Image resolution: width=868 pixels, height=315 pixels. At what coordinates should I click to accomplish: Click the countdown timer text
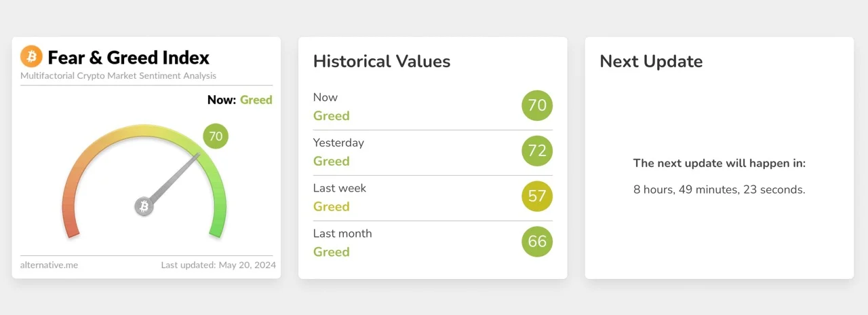click(719, 190)
